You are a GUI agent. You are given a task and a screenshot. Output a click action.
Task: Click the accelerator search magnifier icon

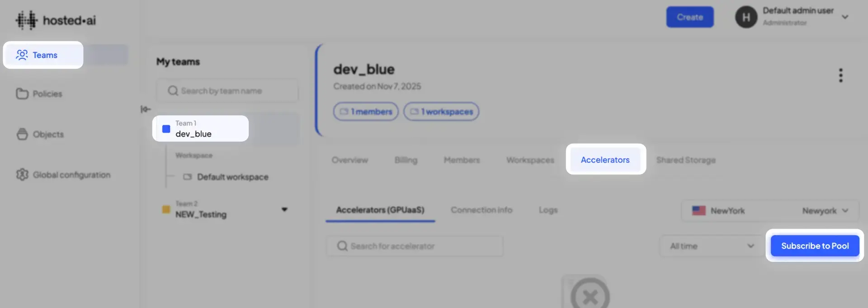342,246
